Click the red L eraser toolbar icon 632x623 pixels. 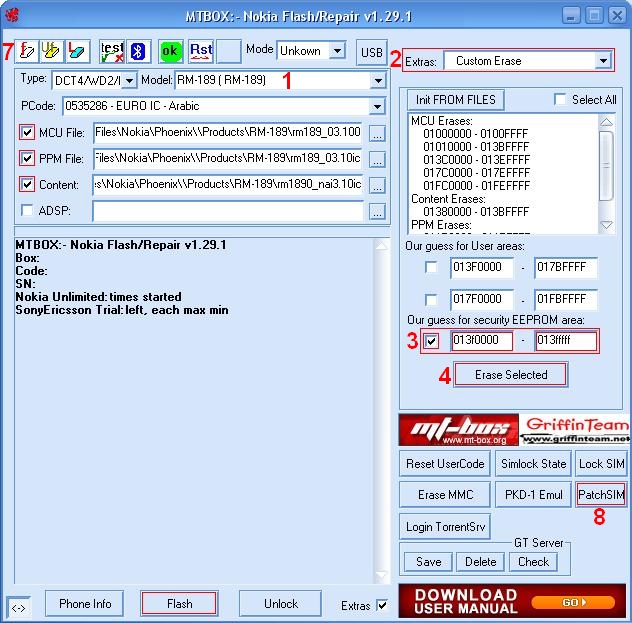point(77,51)
